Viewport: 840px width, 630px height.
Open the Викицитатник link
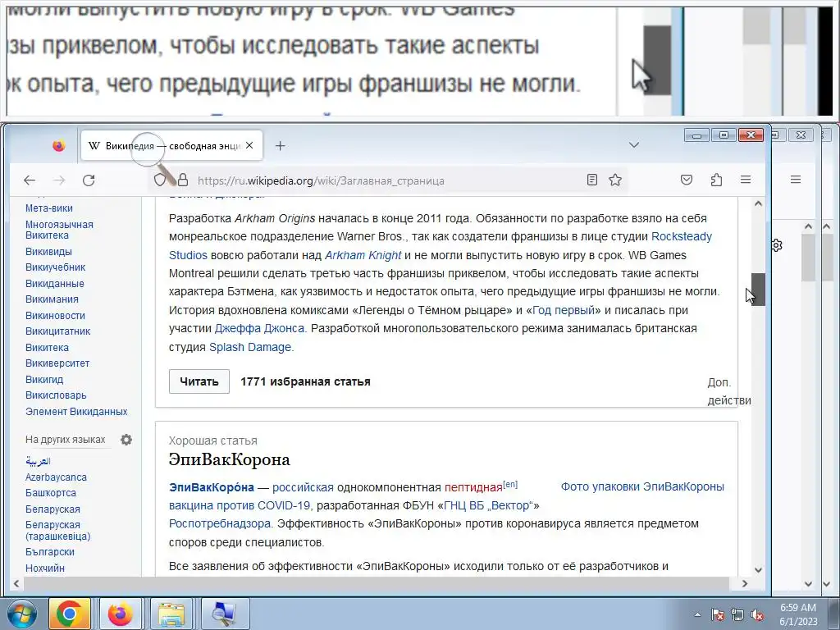58,331
